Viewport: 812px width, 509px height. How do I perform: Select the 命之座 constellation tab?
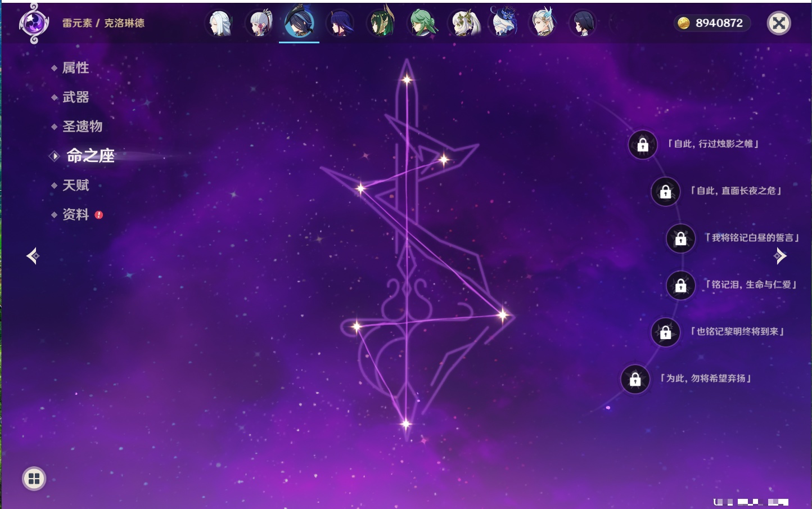(90, 156)
